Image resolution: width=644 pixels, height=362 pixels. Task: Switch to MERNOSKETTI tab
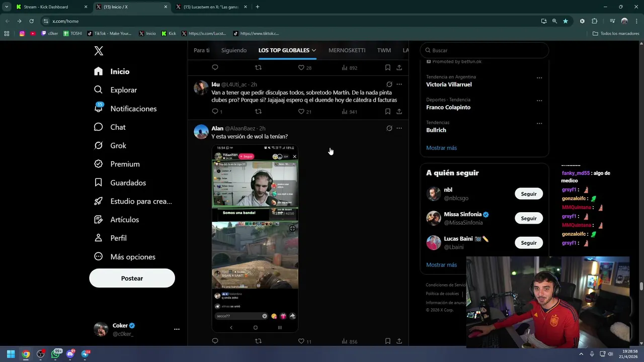tap(347, 50)
